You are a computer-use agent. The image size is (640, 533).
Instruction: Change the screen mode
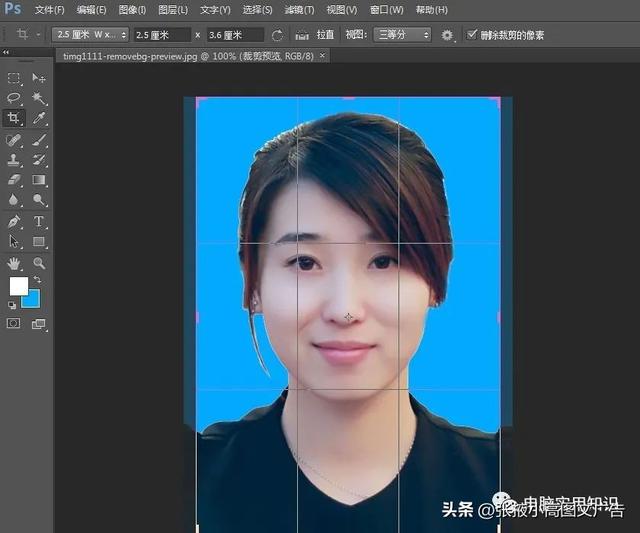coord(39,324)
